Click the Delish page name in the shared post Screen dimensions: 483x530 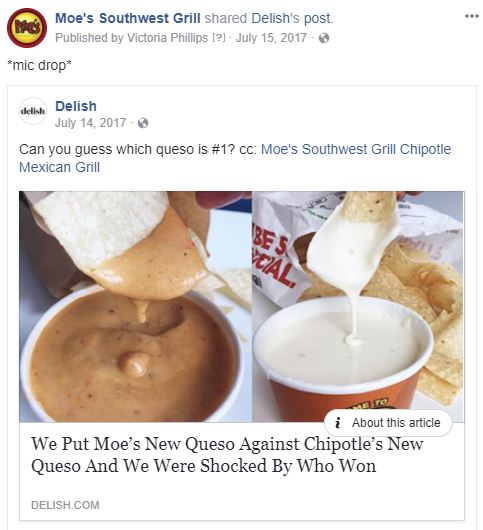click(x=76, y=106)
